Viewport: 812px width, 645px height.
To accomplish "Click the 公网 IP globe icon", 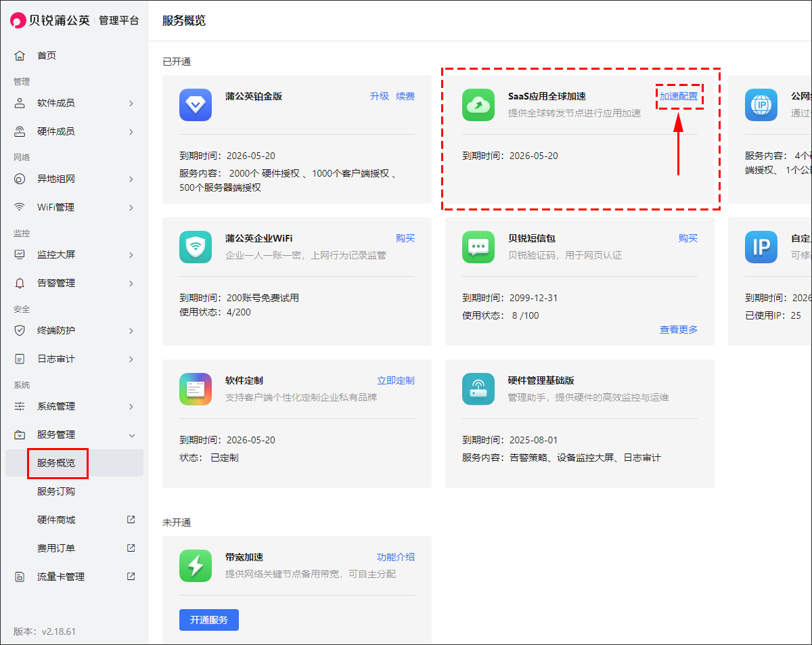I will (761, 105).
